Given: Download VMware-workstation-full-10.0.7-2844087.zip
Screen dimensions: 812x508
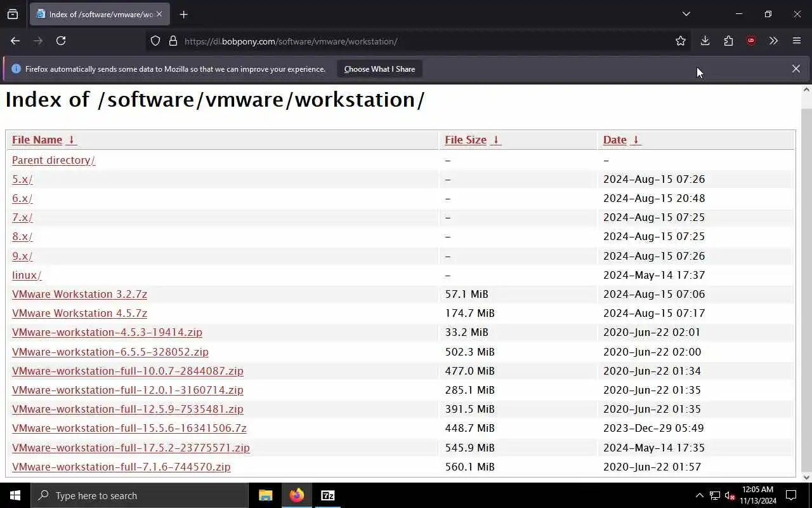Looking at the screenshot, I should point(128,371).
